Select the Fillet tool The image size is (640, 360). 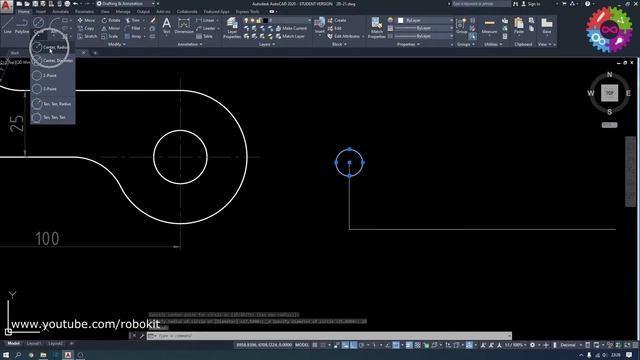(x=133, y=28)
